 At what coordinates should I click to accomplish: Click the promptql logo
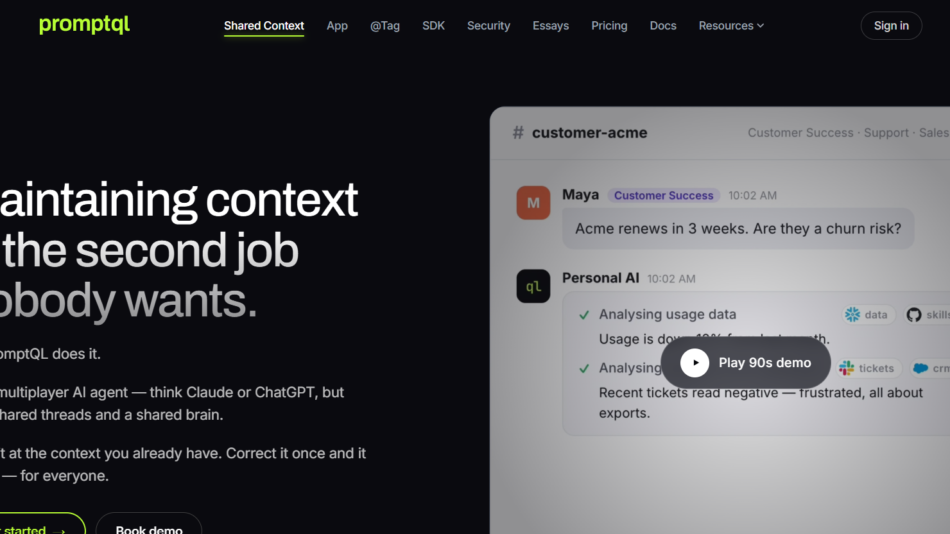click(x=84, y=24)
